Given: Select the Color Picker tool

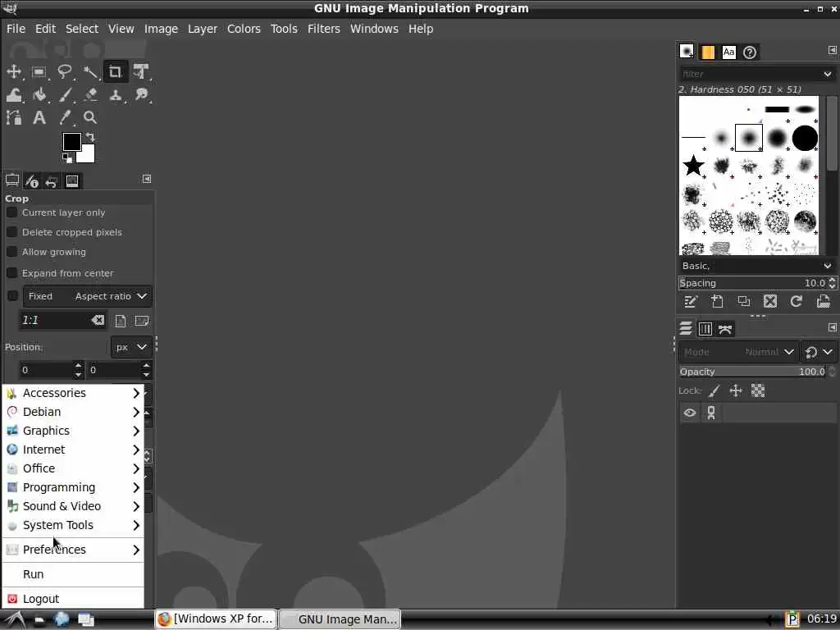Looking at the screenshot, I should (x=65, y=117).
